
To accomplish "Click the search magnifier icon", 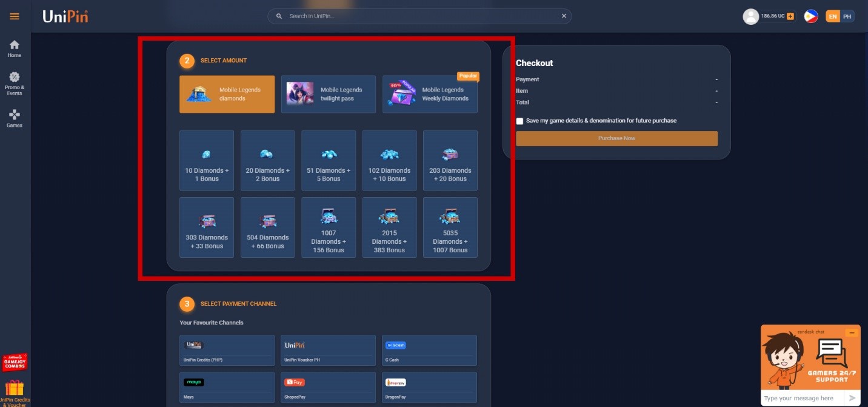I will pos(279,16).
